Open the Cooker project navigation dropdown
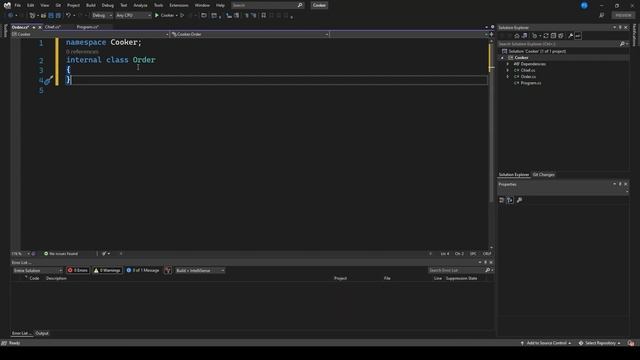640x360 pixels. click(90, 34)
